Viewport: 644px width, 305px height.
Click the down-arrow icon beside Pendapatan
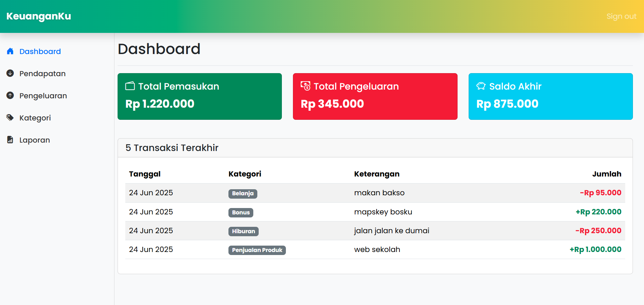[10, 73]
